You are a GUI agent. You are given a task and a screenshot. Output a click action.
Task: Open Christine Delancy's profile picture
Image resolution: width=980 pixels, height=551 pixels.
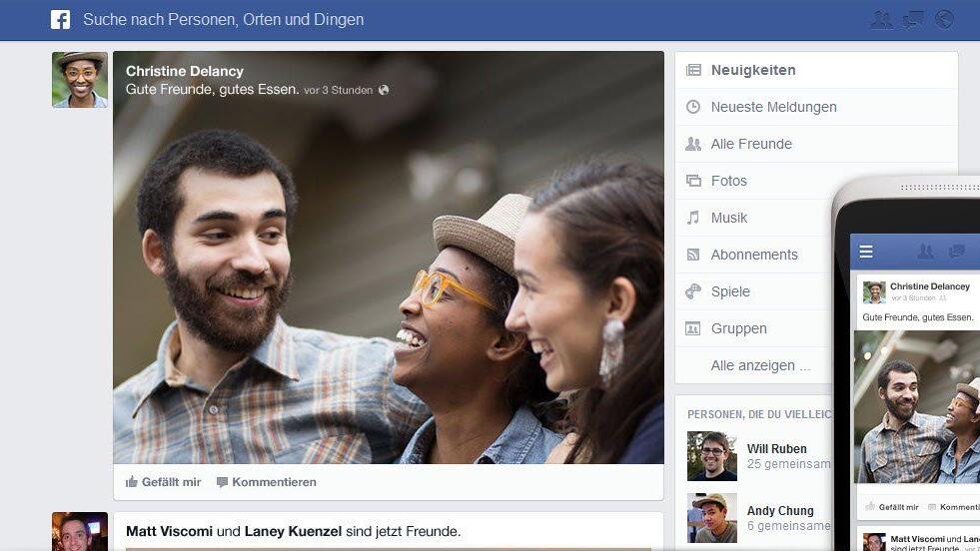(x=80, y=80)
